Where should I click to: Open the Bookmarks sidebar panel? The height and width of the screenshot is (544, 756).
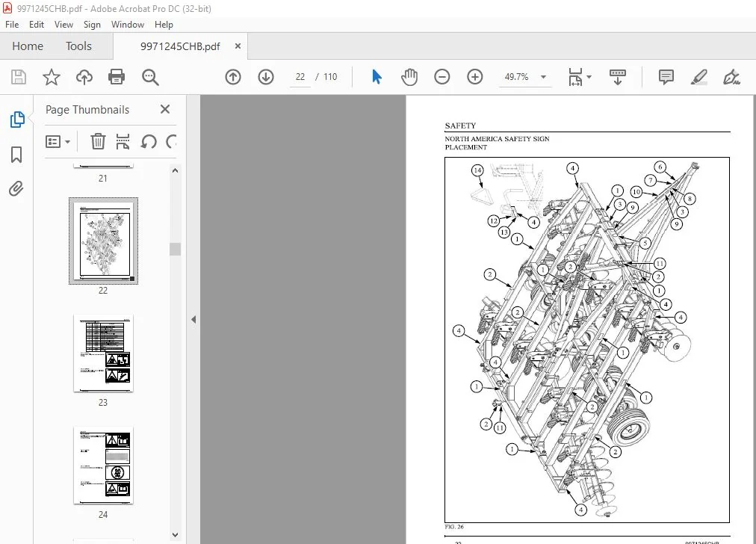pos(16,155)
